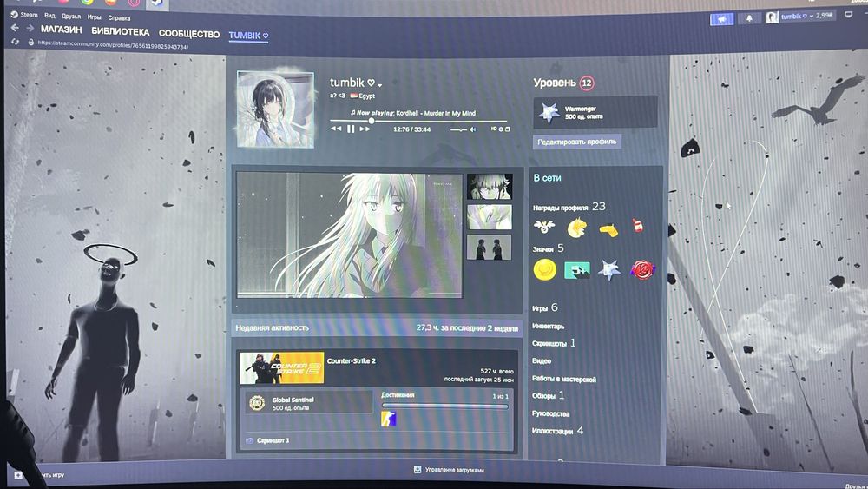The image size is (868, 489).
Task: Select the first artwork showcase thumbnail
Action: coord(490,187)
